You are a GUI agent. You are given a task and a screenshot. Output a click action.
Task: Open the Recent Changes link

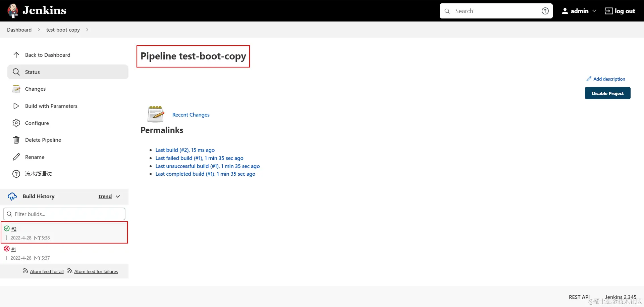tap(191, 115)
